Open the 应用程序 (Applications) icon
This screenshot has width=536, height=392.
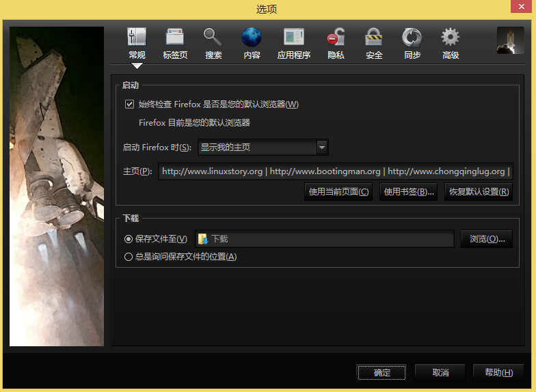click(x=294, y=38)
